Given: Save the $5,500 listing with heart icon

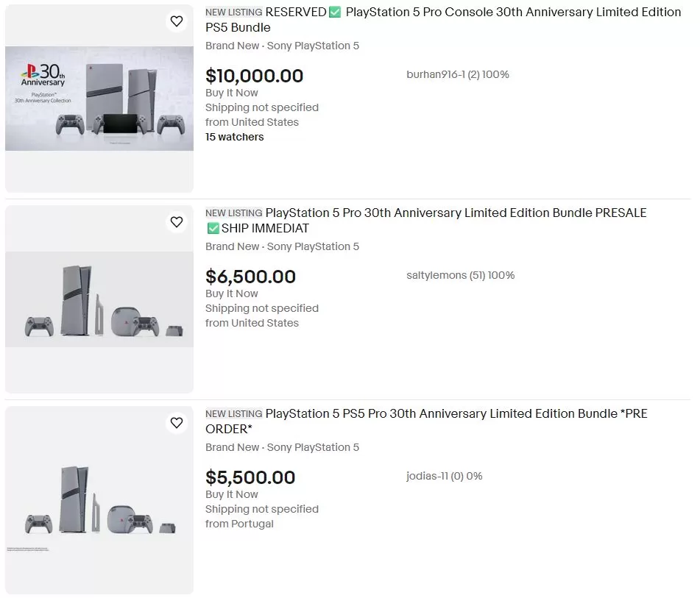Looking at the screenshot, I should coord(177,423).
